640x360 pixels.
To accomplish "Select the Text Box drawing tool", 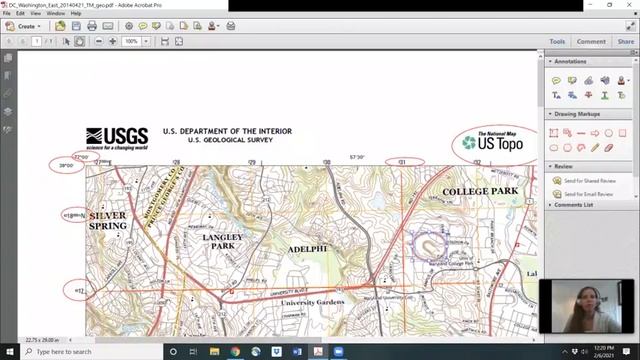I will [x=553, y=133].
